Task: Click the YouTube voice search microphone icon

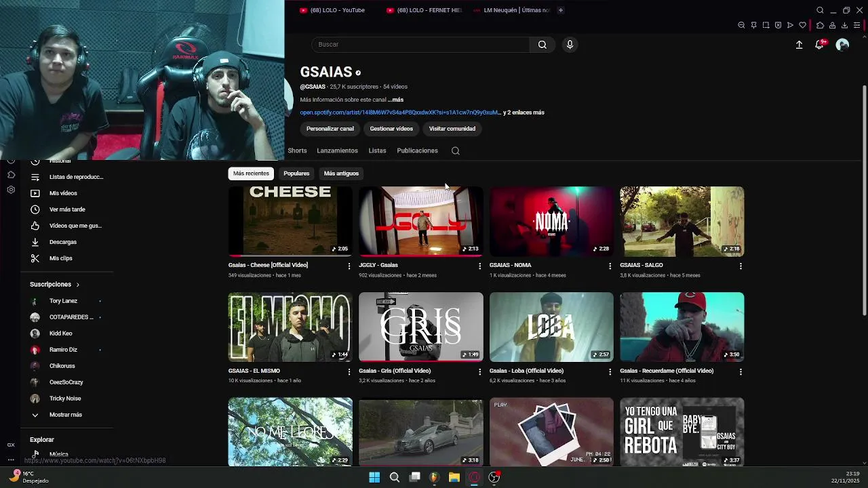Action: [x=570, y=45]
